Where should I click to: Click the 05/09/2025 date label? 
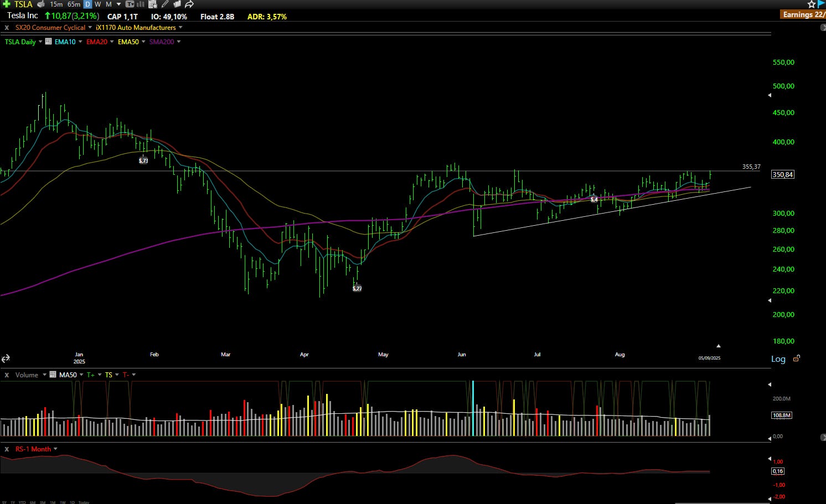coord(709,358)
